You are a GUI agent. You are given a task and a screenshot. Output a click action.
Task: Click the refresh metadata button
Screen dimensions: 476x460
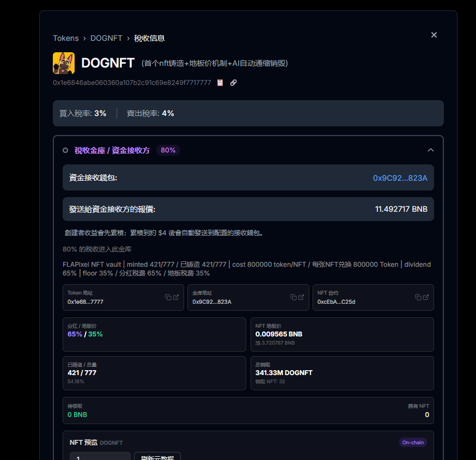[157, 456]
